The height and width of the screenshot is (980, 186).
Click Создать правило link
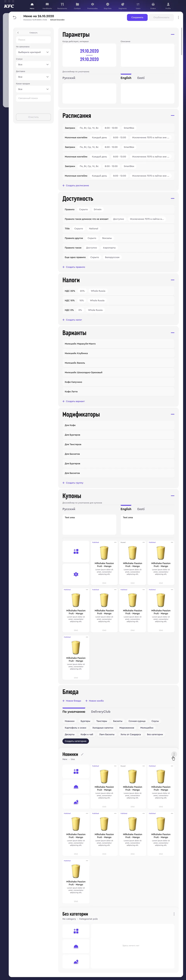[74, 267]
